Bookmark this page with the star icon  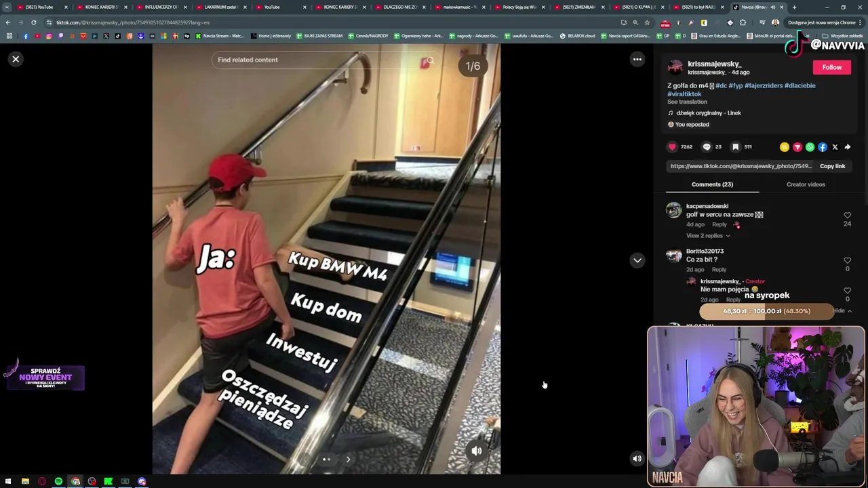[647, 22]
